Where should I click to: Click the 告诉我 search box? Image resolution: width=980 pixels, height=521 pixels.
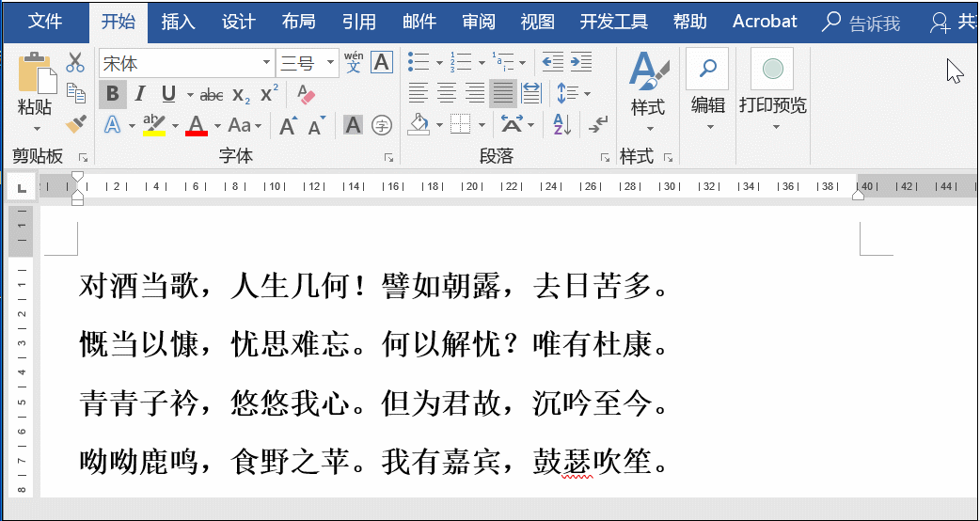pyautogui.click(x=861, y=24)
